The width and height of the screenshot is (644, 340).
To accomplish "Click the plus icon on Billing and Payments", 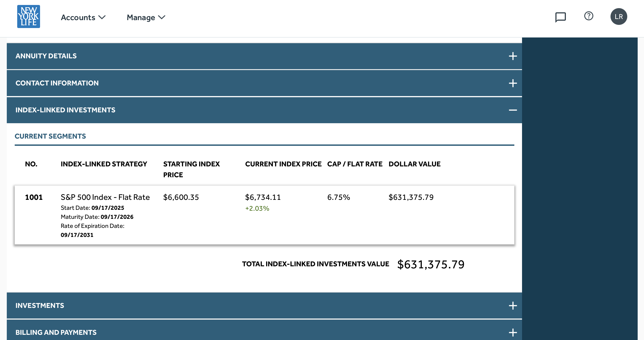I will coord(513,333).
